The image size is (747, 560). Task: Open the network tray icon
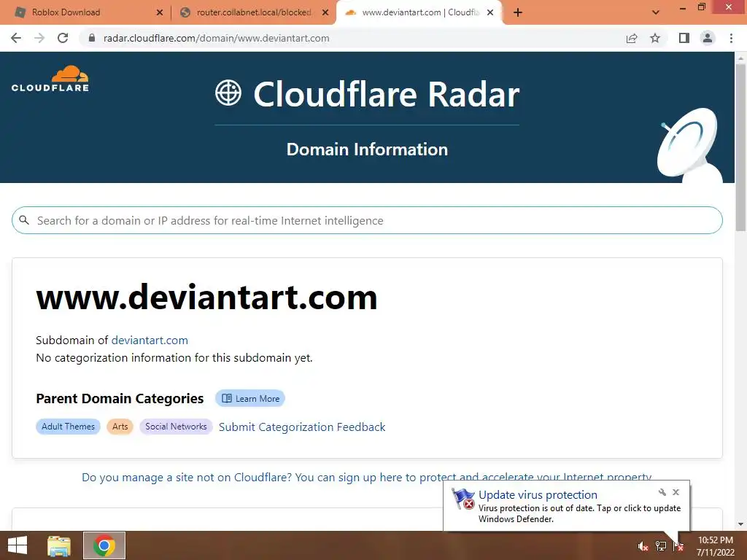661,546
